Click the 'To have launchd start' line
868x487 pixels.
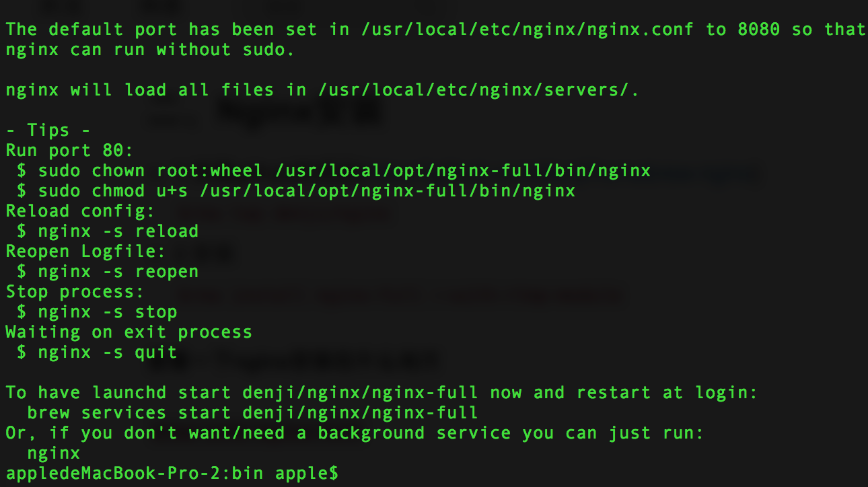pos(382,393)
